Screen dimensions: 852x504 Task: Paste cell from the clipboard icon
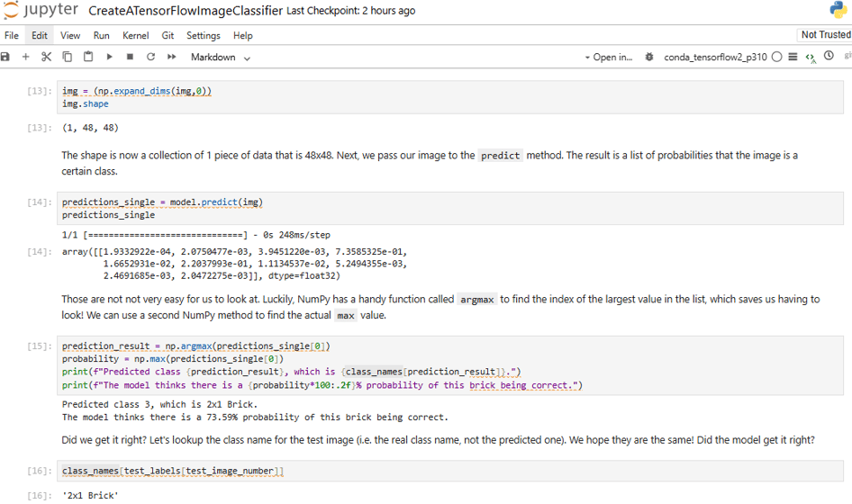[88, 57]
